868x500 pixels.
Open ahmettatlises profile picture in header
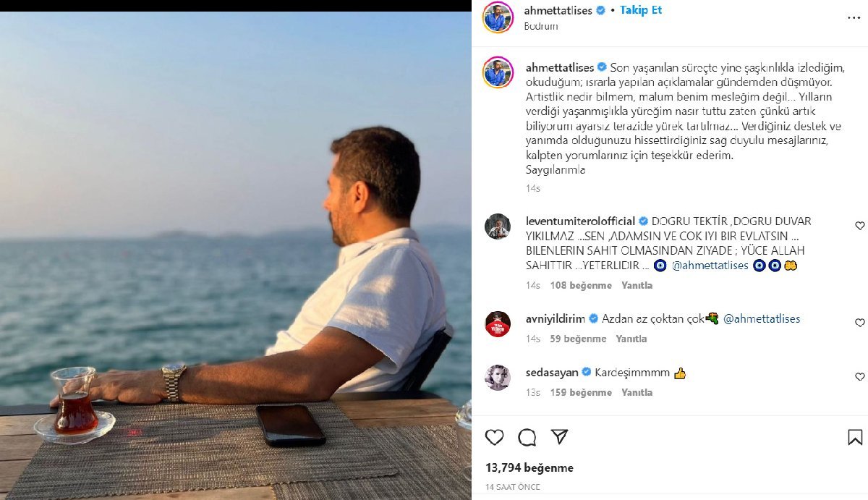pos(498,17)
